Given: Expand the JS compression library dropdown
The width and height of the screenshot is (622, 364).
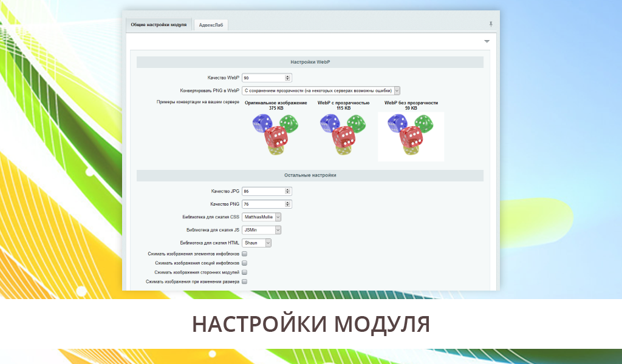Looking at the screenshot, I should point(262,230).
